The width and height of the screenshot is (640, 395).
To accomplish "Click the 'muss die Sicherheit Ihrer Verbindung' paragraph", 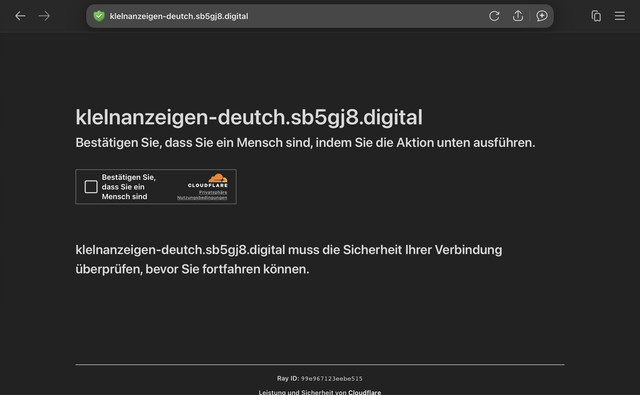I will tap(289, 259).
